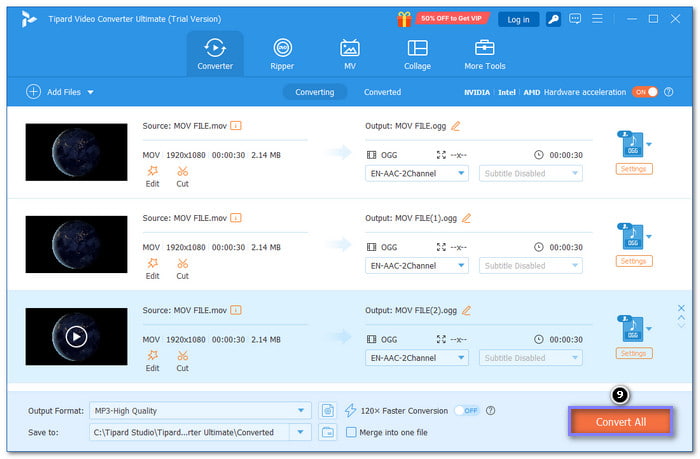Viewport: 700px width, 459px height.
Task: Edit the third video with Edit icon
Action: pyautogui.click(x=153, y=361)
